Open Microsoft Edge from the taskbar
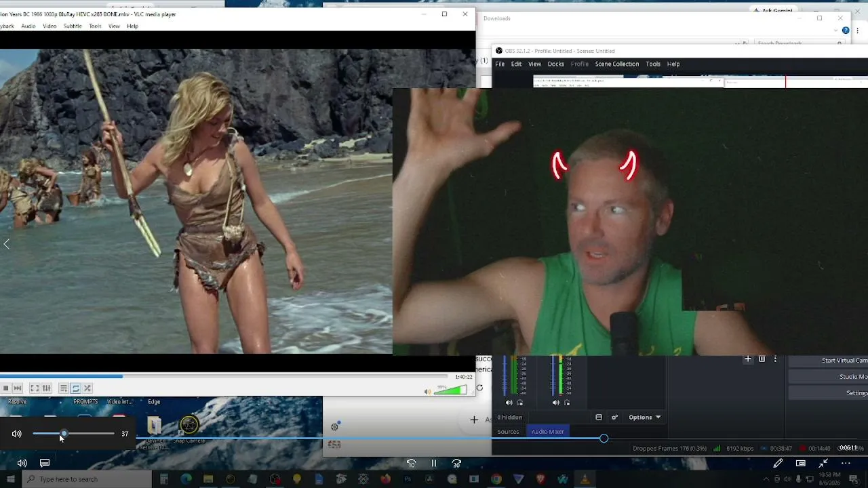This screenshot has height=488, width=868. (186, 479)
